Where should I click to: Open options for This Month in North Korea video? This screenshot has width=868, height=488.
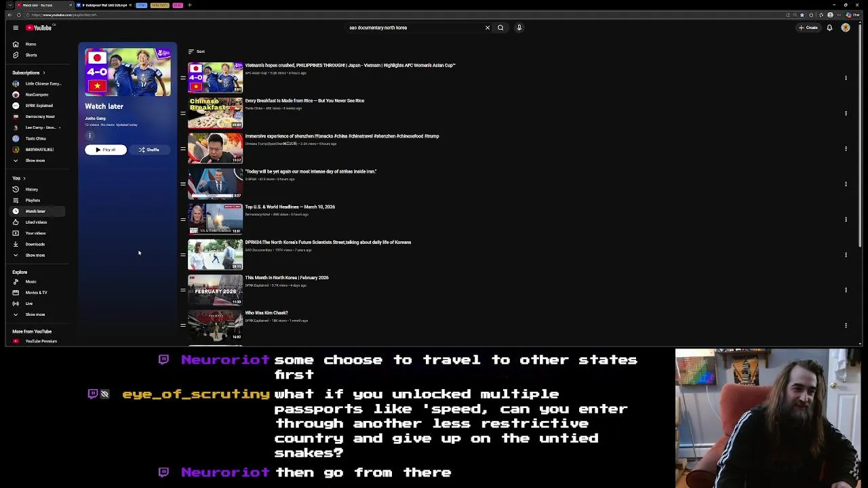click(x=846, y=290)
